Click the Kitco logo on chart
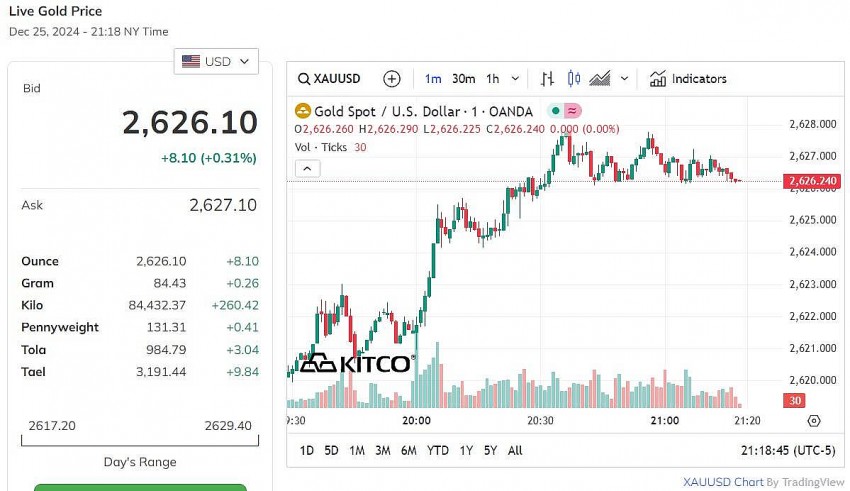 point(355,363)
